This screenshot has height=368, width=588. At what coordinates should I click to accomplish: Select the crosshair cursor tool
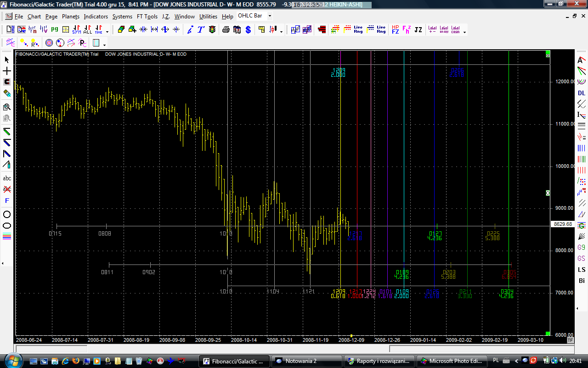coord(7,71)
